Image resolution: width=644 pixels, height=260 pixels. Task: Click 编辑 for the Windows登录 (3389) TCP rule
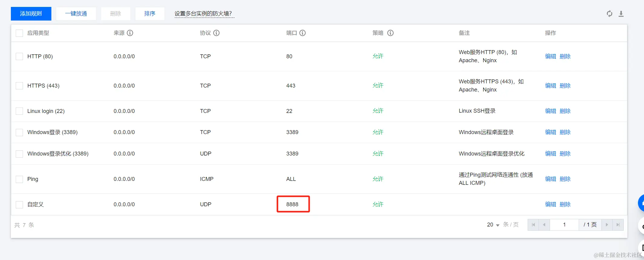[551, 132]
